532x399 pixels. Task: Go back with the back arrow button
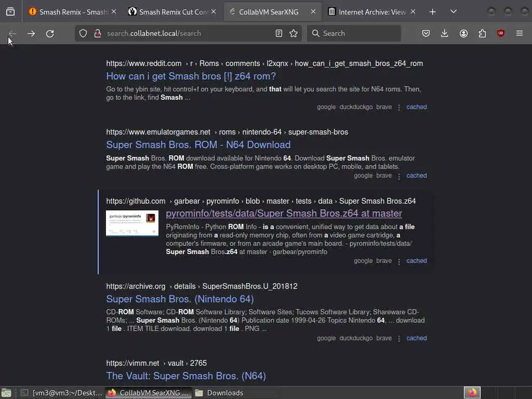click(12, 33)
